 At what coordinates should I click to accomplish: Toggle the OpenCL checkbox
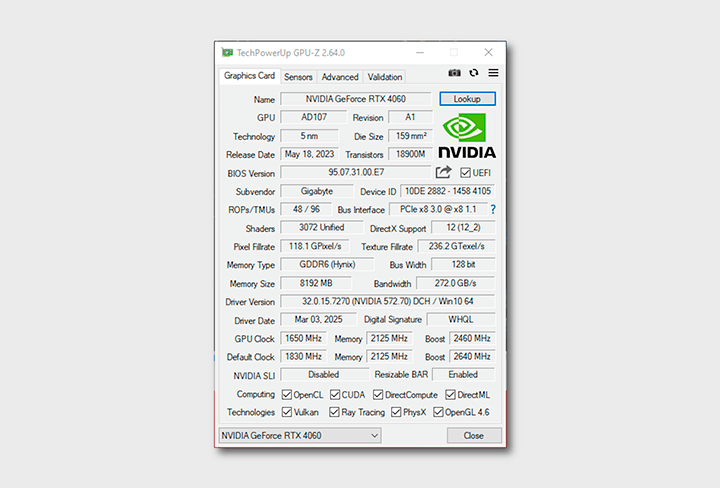pos(287,395)
